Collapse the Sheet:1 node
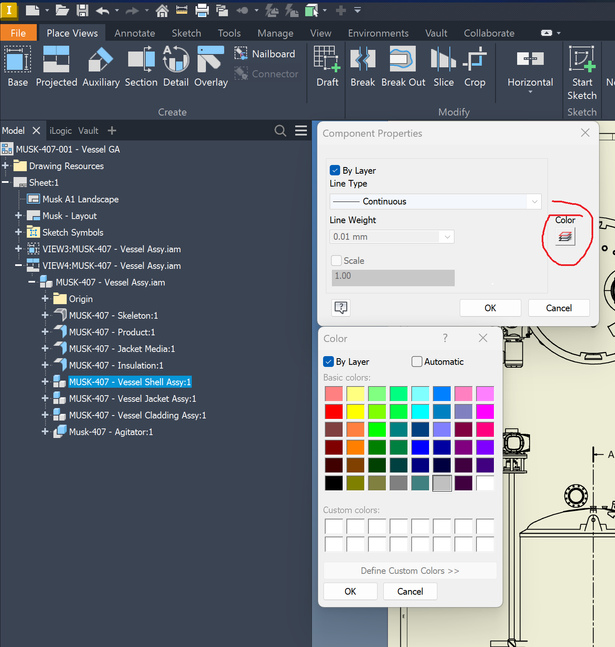The image size is (615, 647). pyautogui.click(x=5, y=182)
